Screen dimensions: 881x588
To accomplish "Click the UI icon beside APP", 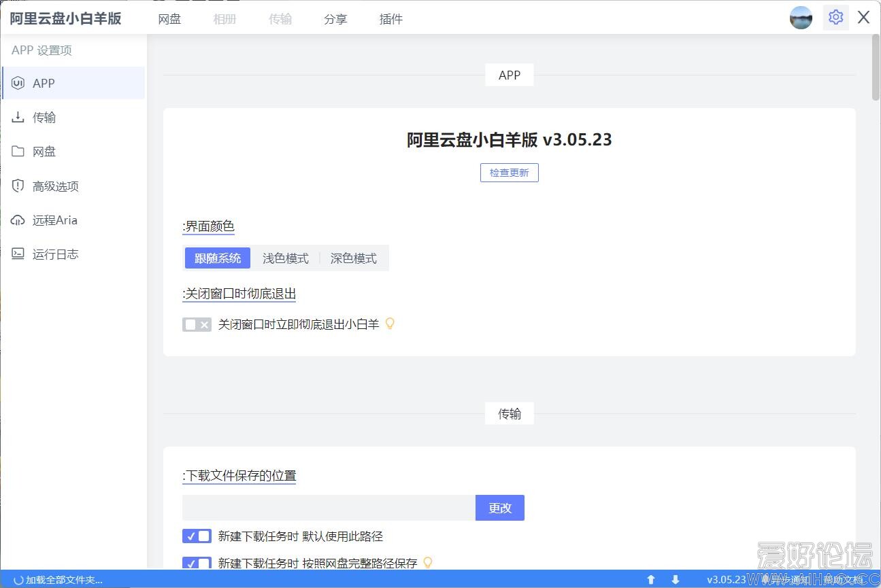I will click(18, 83).
